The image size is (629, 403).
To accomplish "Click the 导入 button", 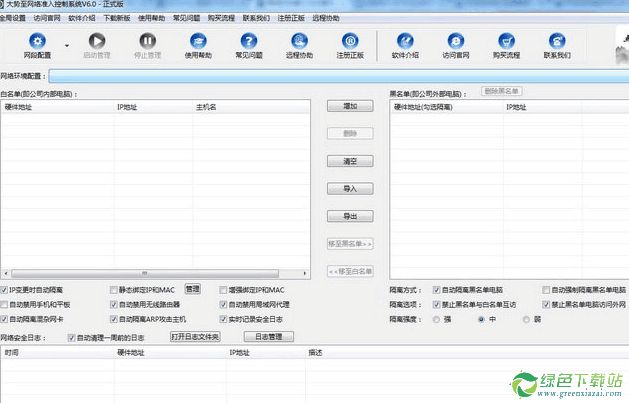I will tap(350, 188).
